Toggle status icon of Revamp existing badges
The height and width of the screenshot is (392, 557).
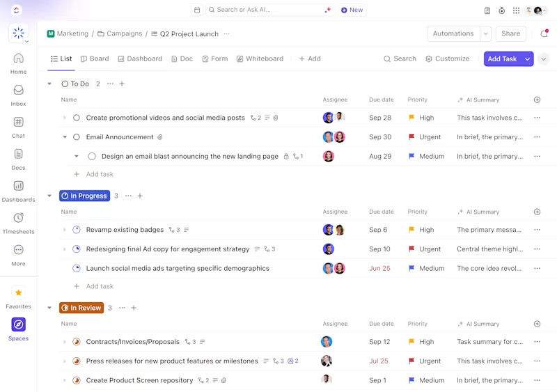pos(77,230)
